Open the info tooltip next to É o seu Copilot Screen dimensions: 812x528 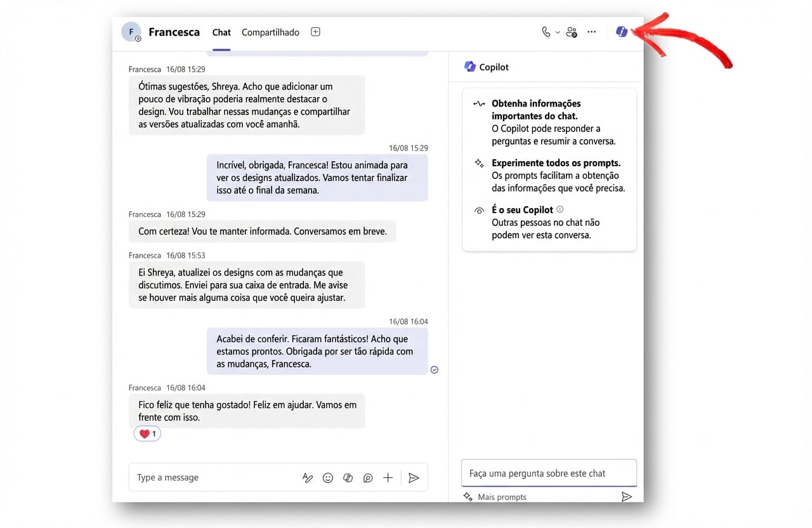point(559,209)
